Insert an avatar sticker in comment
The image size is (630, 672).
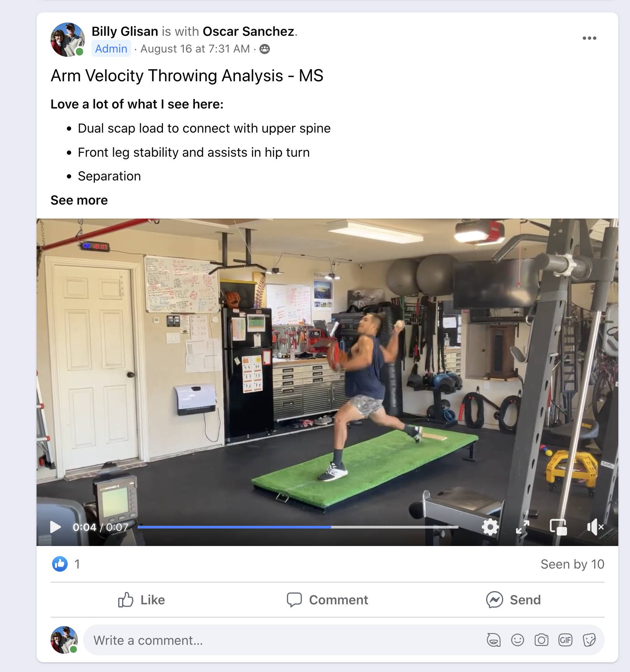[493, 640]
